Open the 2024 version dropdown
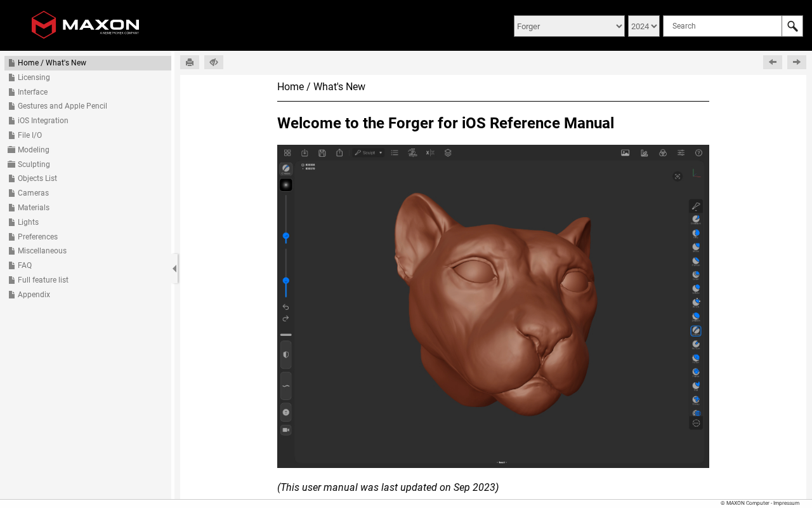The width and height of the screenshot is (812, 508). 643,26
